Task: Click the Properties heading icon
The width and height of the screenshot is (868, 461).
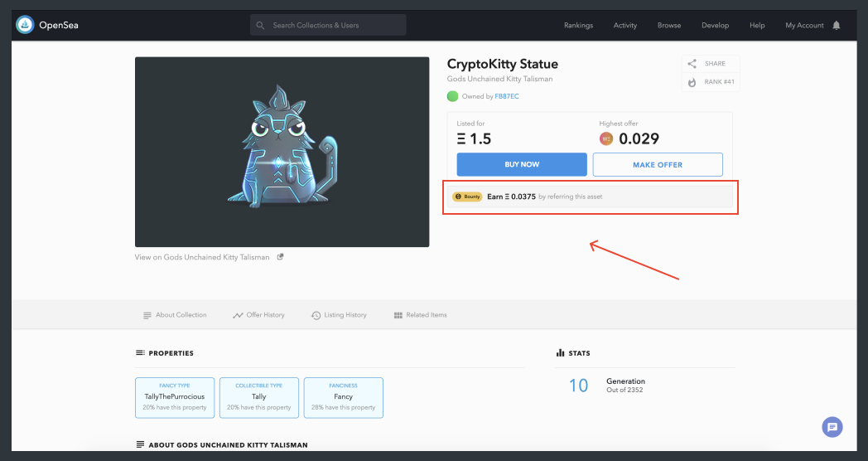Action: pos(140,353)
